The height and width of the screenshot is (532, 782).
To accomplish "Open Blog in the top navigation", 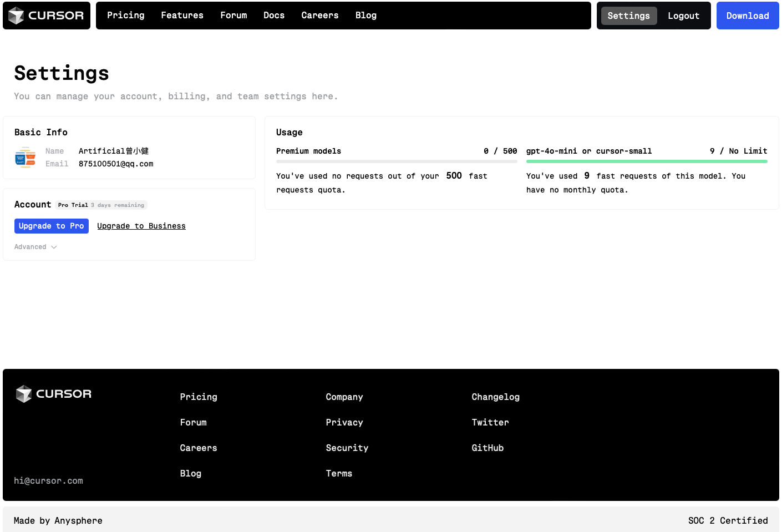I will [x=366, y=16].
